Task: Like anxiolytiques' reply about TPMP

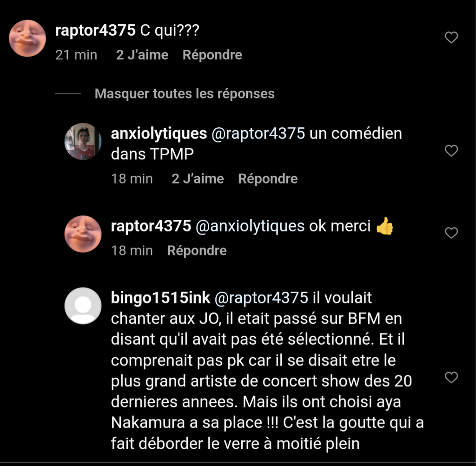Action: [451, 151]
